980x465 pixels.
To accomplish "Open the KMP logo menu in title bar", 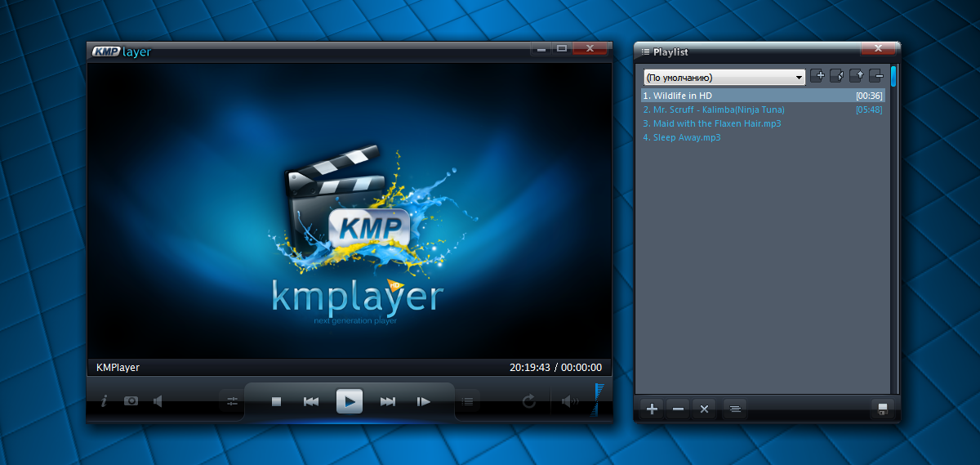I will click(x=105, y=51).
